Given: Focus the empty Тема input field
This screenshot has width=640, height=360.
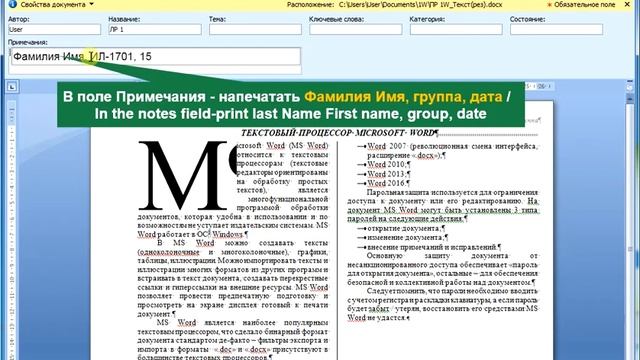Looking at the screenshot, I should (x=255, y=29).
